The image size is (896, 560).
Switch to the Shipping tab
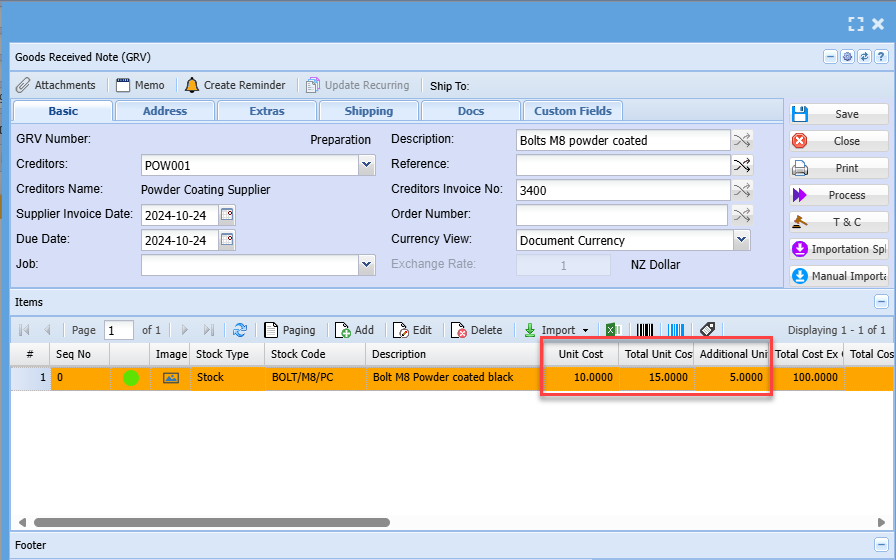coord(368,111)
